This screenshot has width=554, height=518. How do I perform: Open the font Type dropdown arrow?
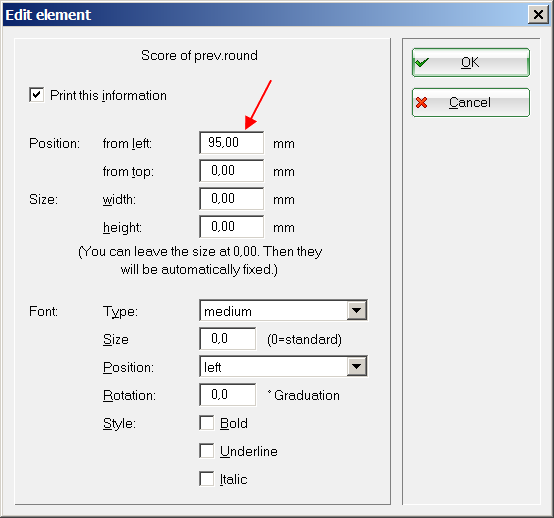pos(356,311)
